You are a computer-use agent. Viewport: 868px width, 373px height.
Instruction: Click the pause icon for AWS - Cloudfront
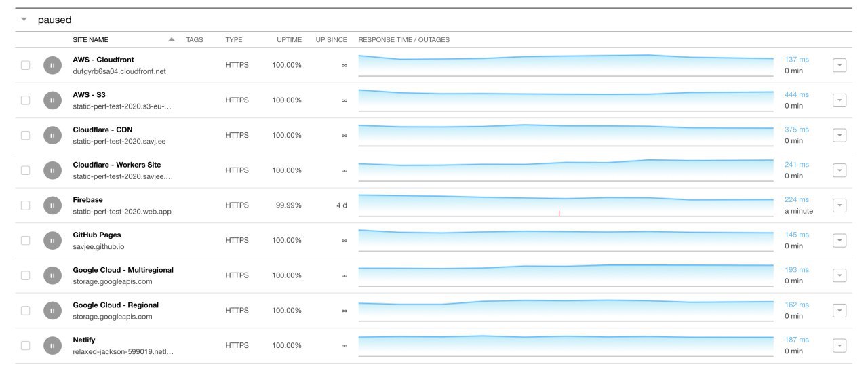point(52,65)
